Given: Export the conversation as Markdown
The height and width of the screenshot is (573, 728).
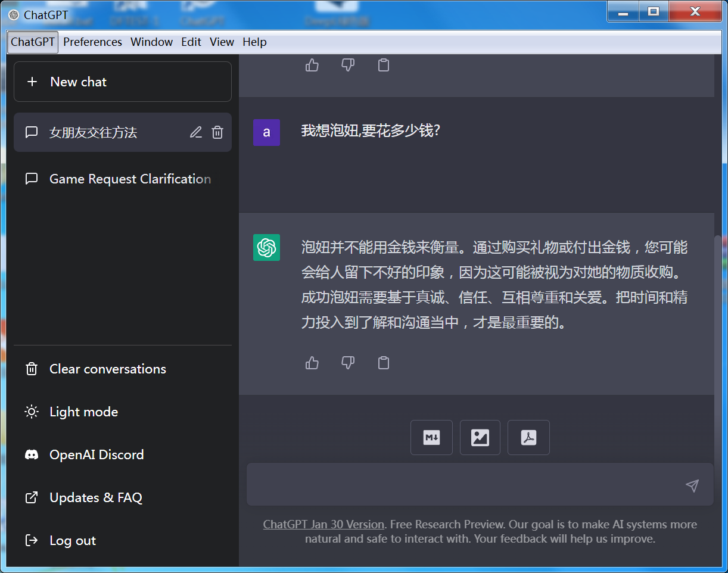Looking at the screenshot, I should [x=431, y=438].
